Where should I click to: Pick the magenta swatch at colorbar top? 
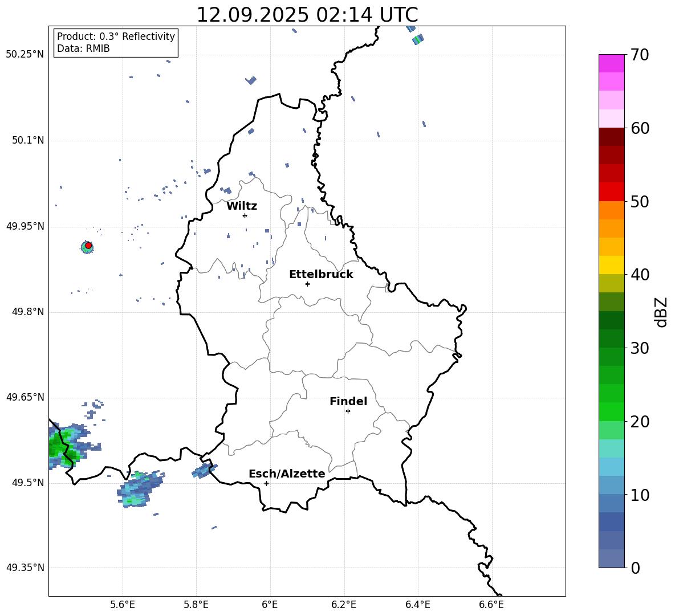tap(611, 64)
